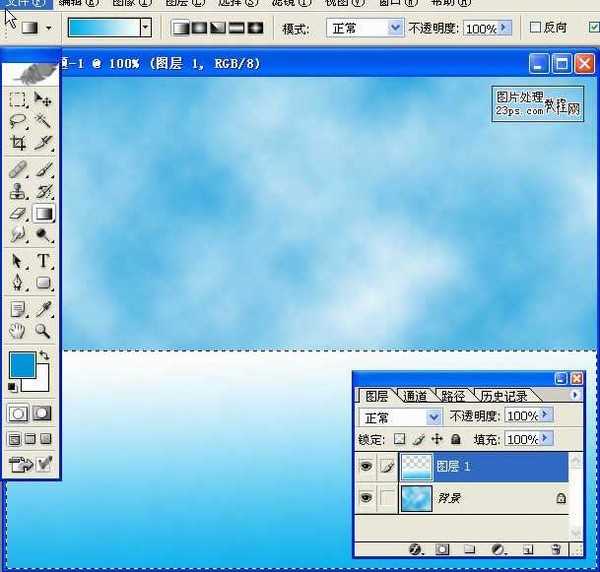Select the Eyedropper tool
600x572 pixels.
click(x=44, y=309)
